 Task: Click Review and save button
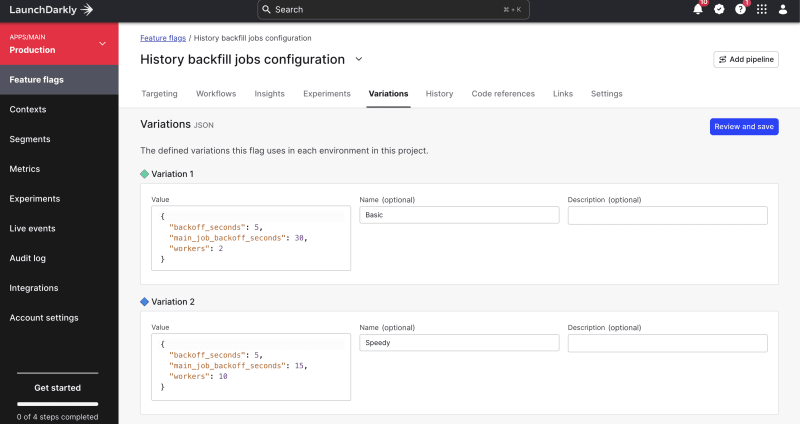pos(744,127)
